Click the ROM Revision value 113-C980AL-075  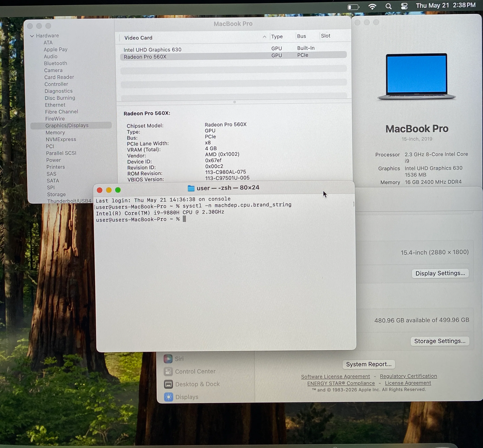coord(225,172)
